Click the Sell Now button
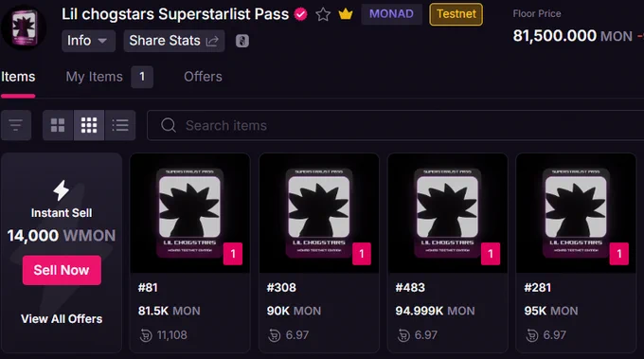This screenshot has width=644, height=359. [x=62, y=270]
